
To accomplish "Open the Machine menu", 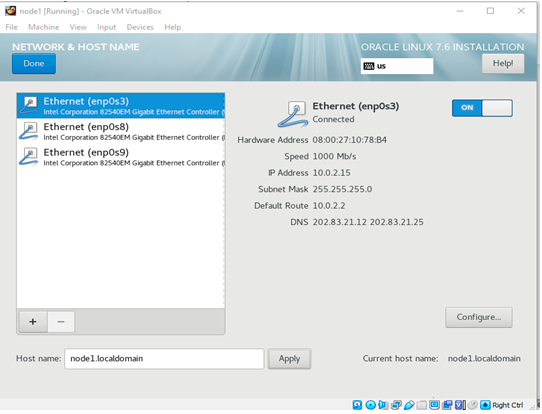I will pyautogui.click(x=44, y=27).
